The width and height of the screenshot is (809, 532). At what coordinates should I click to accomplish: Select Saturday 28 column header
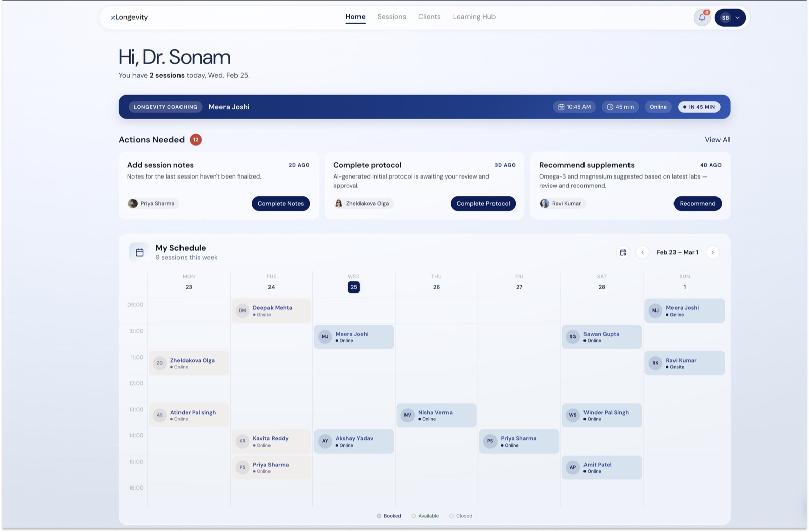coord(602,282)
